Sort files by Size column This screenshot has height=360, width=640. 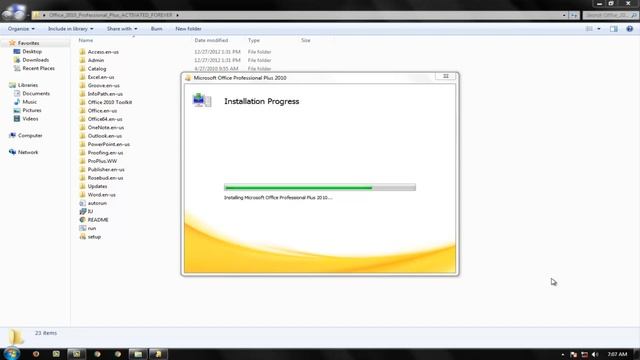[306, 40]
